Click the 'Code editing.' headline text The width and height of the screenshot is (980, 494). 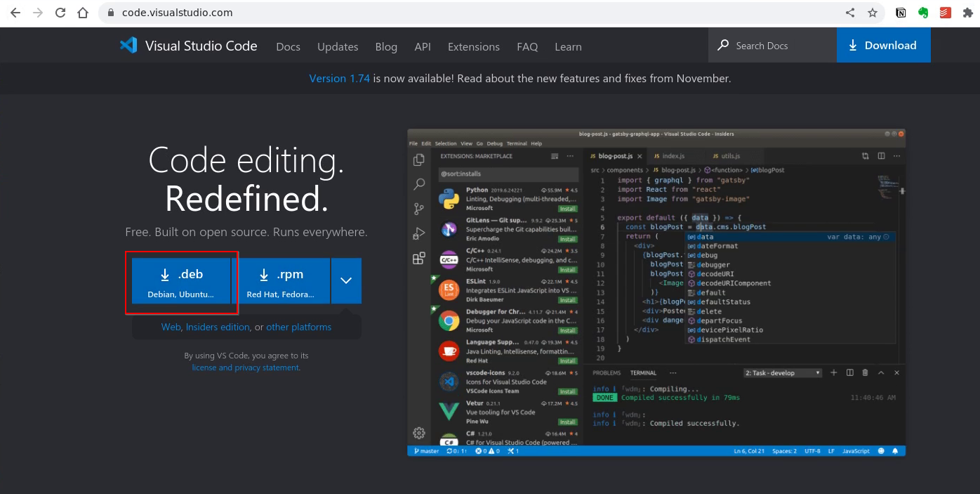coord(246,161)
